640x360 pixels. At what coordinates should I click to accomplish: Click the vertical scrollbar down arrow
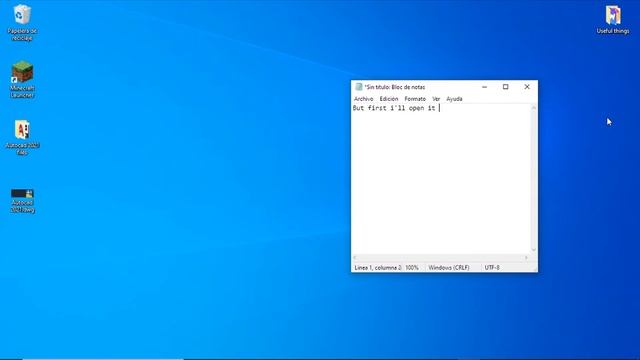(x=533, y=250)
